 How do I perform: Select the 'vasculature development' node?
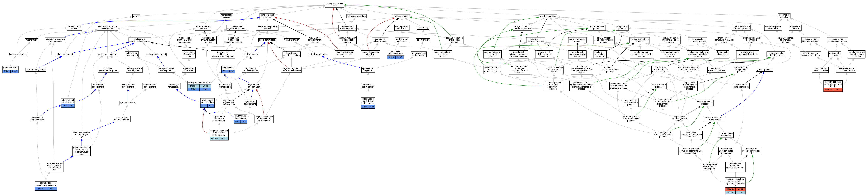coord(98,86)
